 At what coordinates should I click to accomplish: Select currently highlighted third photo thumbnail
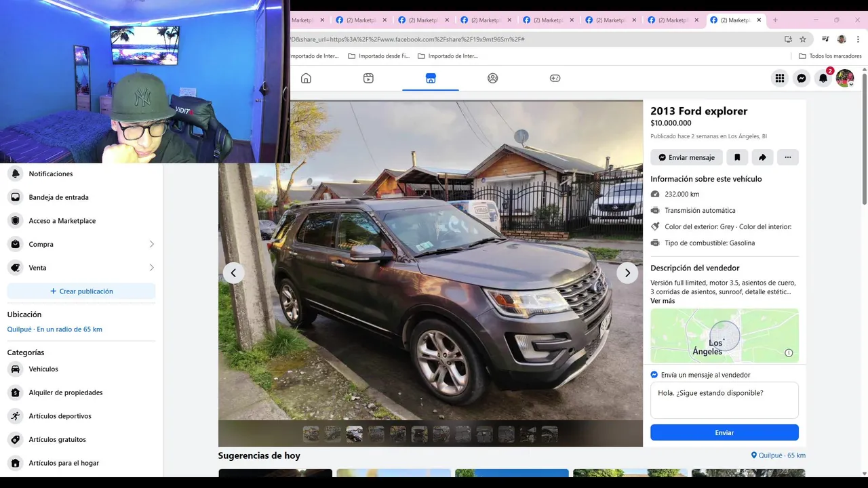click(355, 434)
